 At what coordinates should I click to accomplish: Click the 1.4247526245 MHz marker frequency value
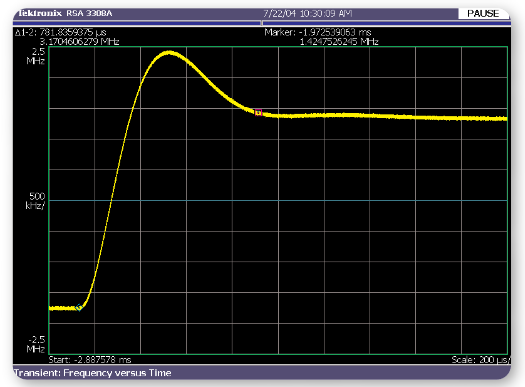tap(339, 42)
